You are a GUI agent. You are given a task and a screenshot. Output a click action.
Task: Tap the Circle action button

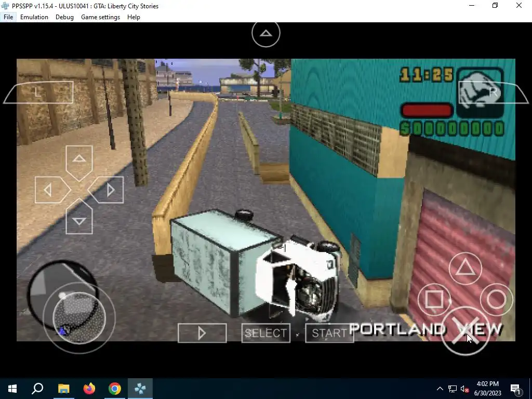click(496, 300)
